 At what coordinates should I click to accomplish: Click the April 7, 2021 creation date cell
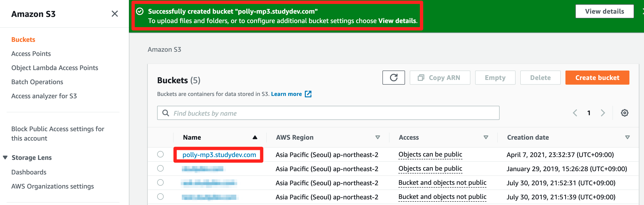pos(560,155)
